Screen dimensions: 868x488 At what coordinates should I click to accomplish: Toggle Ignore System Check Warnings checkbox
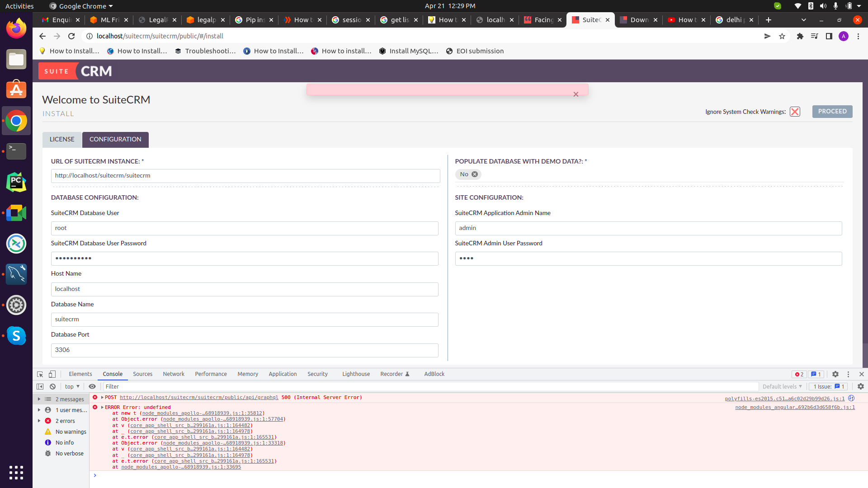795,112
